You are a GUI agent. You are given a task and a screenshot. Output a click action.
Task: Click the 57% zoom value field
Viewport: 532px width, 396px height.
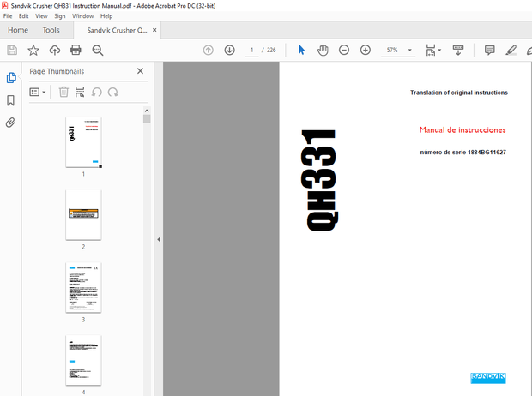392,51
